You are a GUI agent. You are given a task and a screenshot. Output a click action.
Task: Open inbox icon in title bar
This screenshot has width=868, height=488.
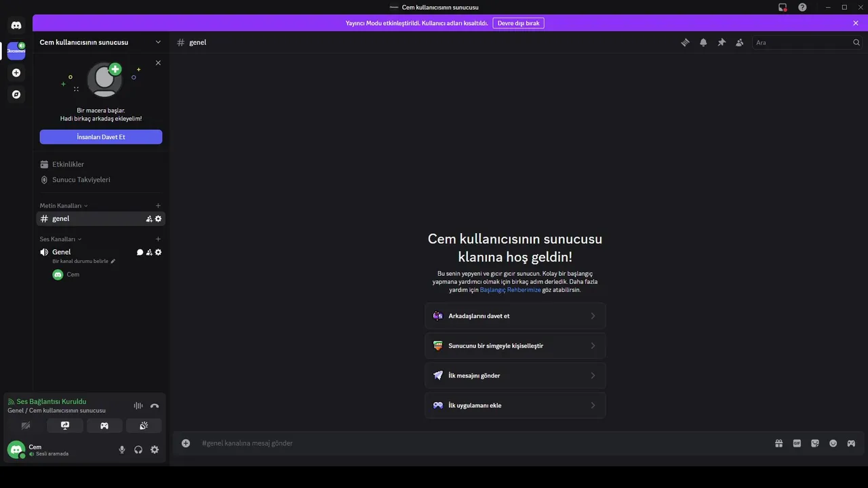pyautogui.click(x=783, y=7)
